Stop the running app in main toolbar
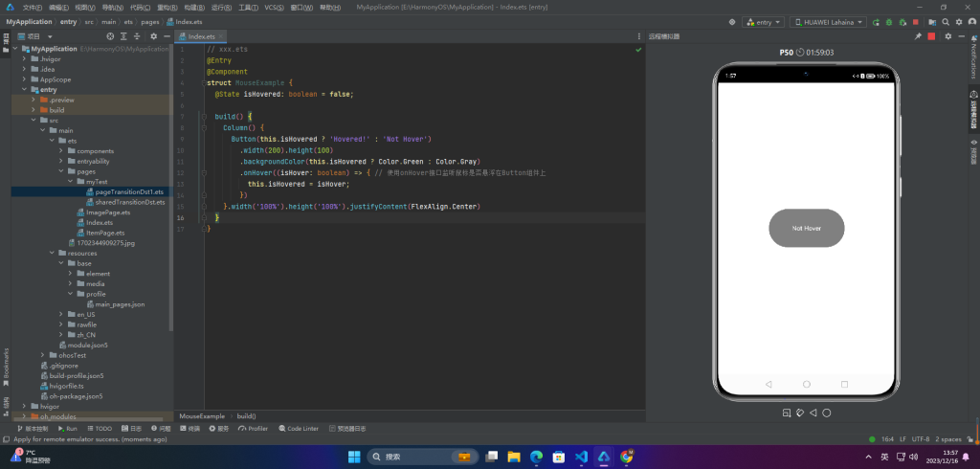This screenshot has height=469, width=980. 915,21
